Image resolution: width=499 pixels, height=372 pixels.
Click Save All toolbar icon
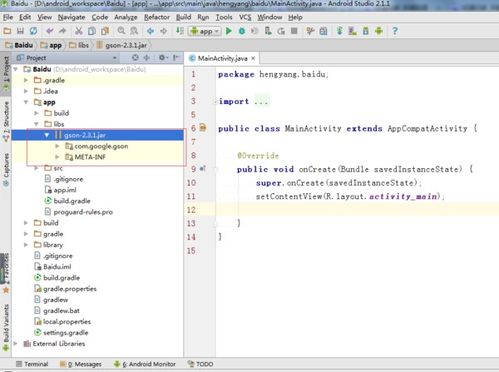[x=20, y=31]
